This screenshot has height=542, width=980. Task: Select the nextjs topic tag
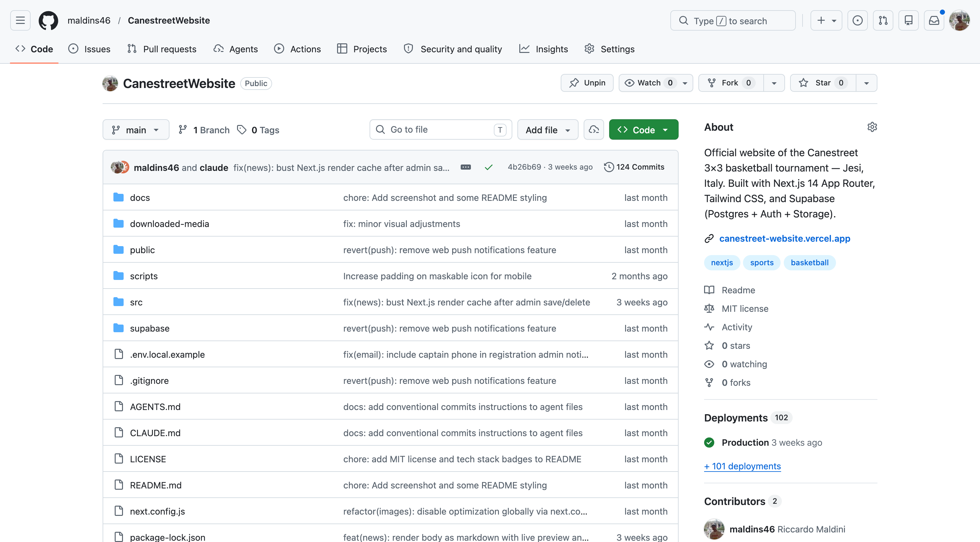(722, 263)
